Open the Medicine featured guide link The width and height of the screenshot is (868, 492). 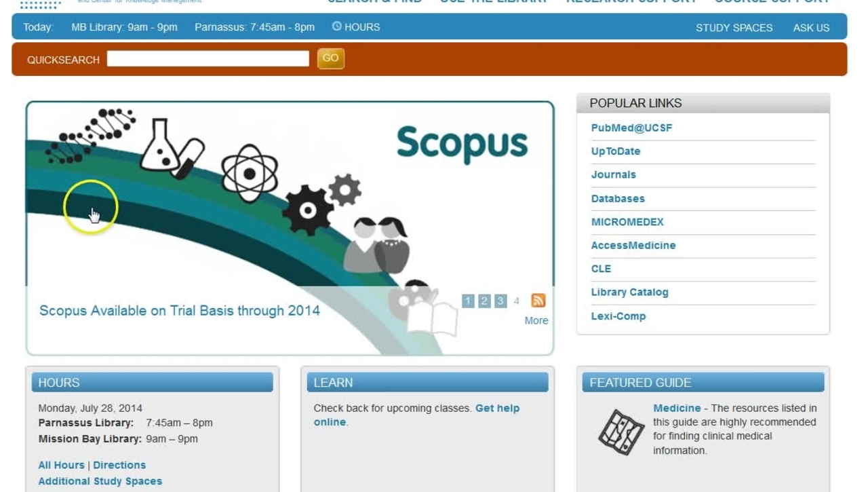[677, 408]
